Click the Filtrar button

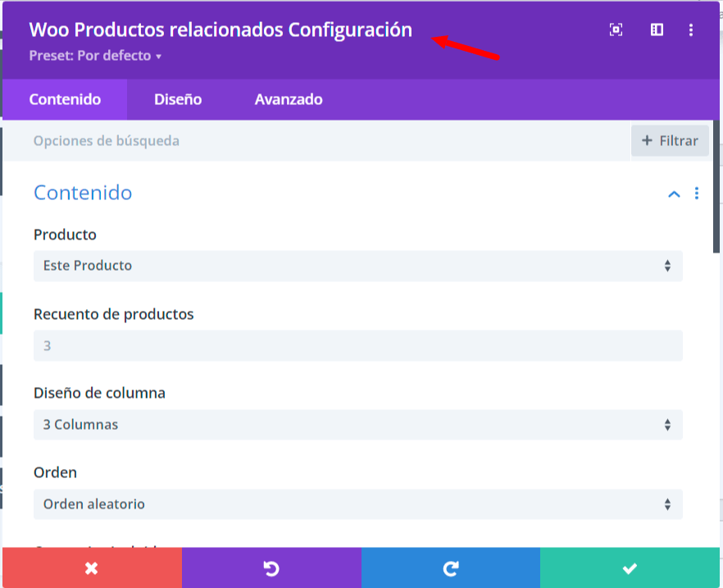pos(670,141)
